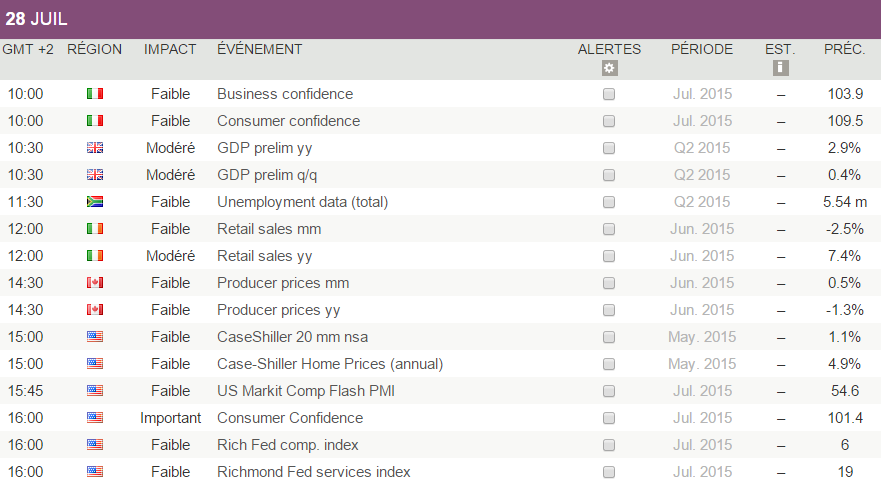Click the US flag beside US Markit Comp Flash PMI
Image resolution: width=881 pixels, height=501 pixels.
tap(95, 391)
